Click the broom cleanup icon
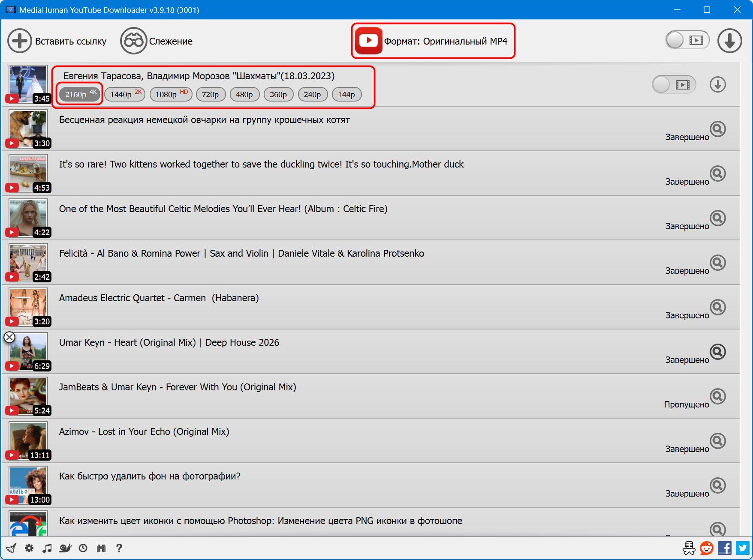Image resolution: width=753 pixels, height=560 pixels. (11, 548)
